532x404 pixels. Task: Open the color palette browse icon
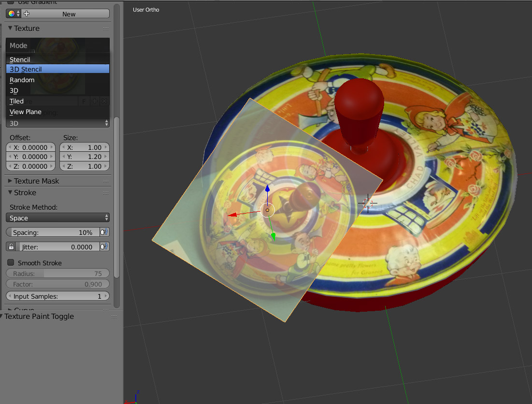point(14,14)
